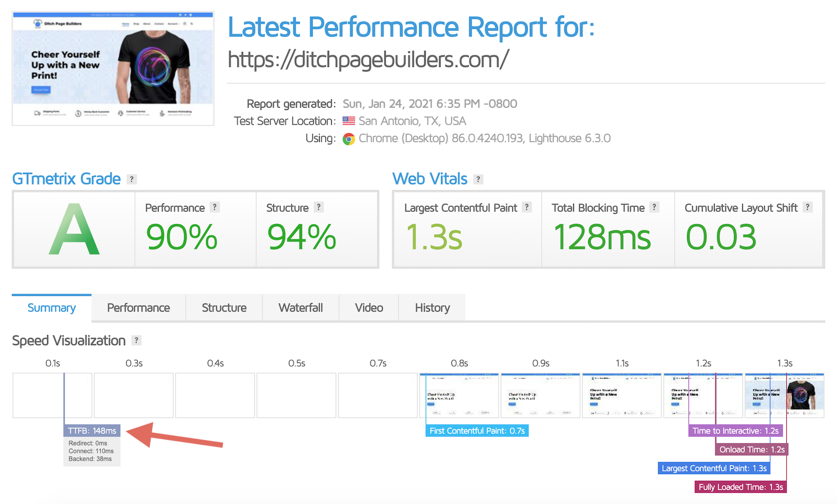
Task: Click the website screenshot thumbnail
Action: 113,68
